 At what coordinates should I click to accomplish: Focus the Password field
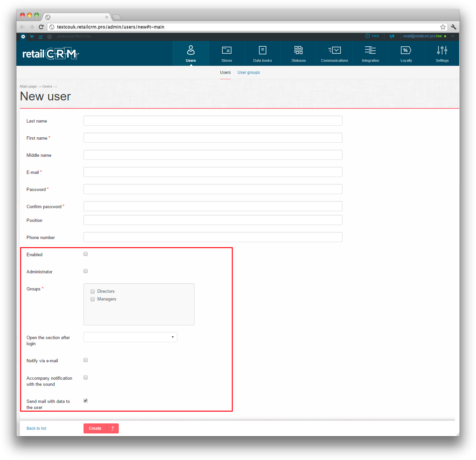tap(213, 189)
